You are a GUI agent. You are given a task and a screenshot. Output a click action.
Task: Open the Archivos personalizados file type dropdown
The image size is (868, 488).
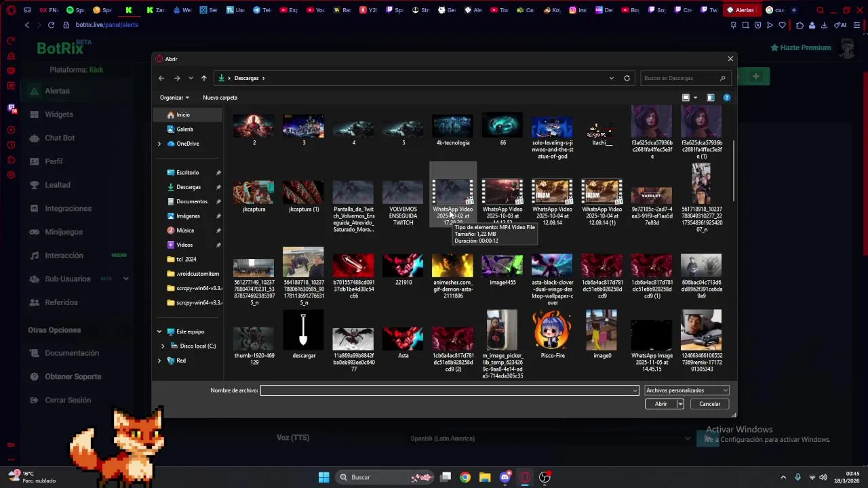pyautogui.click(x=686, y=390)
